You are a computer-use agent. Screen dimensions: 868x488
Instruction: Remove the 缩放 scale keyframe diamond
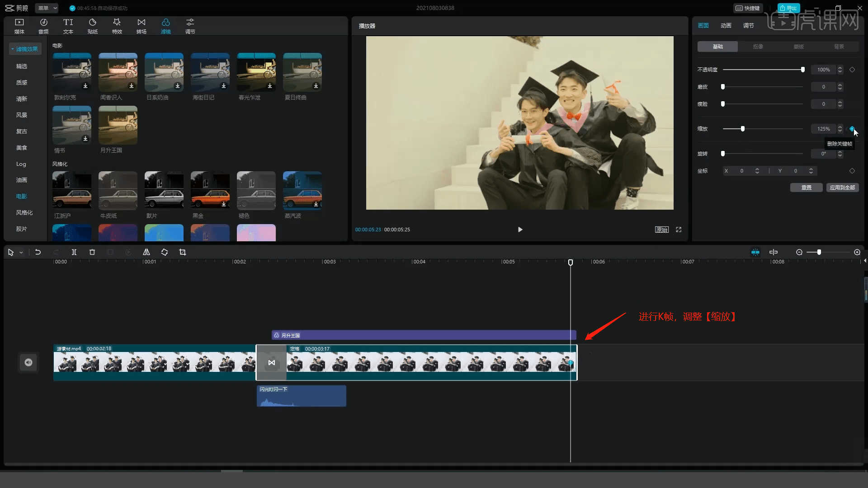852,129
